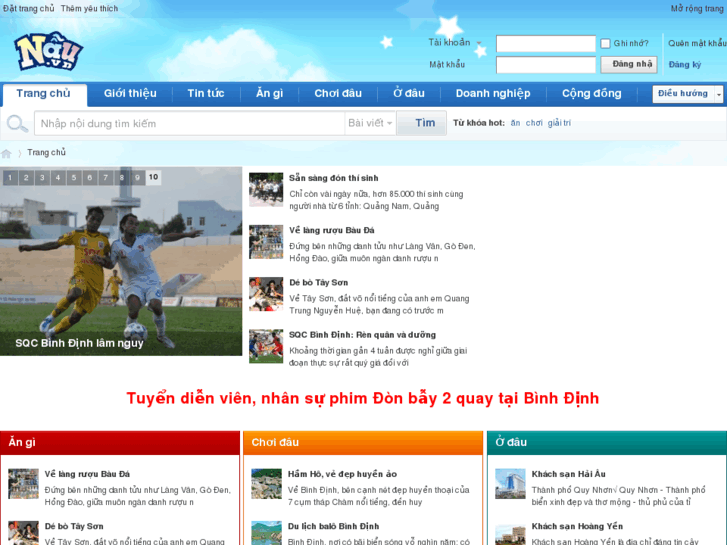
Task: Select slide number 10 in the slideshow
Action: 153,178
